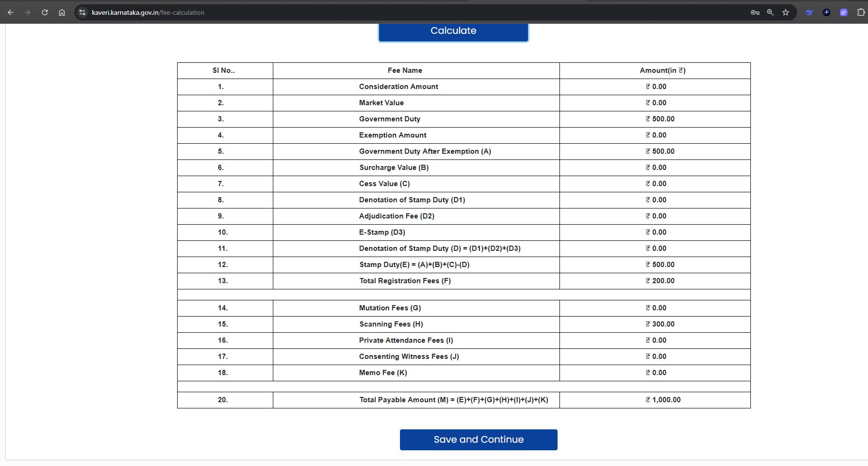Open the dark sparkle star extension
The height and width of the screenshot is (466, 868).
point(826,12)
